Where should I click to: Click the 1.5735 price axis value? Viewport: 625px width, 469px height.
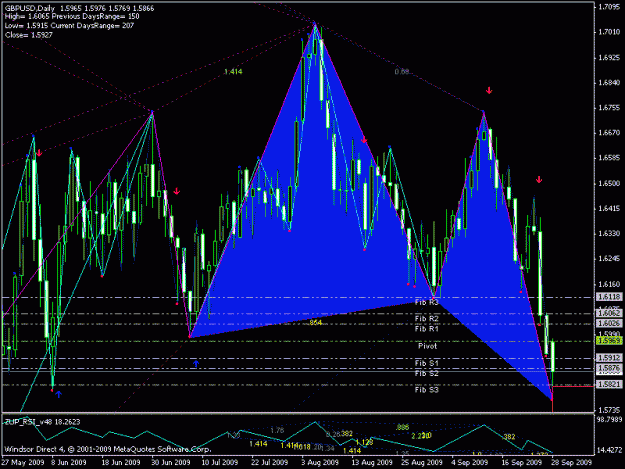point(609,410)
